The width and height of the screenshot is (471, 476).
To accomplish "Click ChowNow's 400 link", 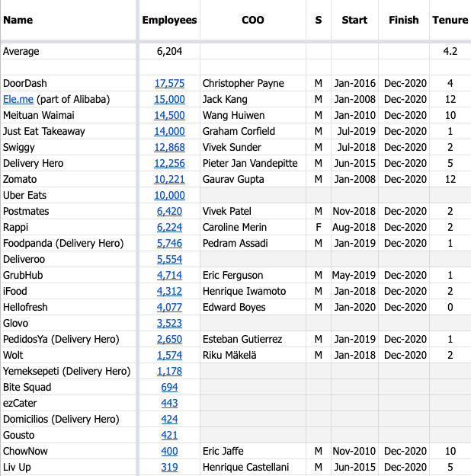I will pos(169,451).
